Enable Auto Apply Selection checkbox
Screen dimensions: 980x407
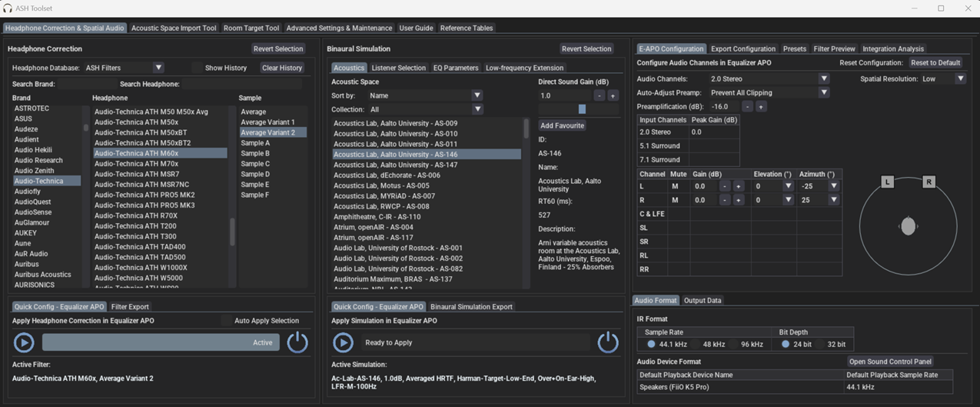pyautogui.click(x=226, y=321)
